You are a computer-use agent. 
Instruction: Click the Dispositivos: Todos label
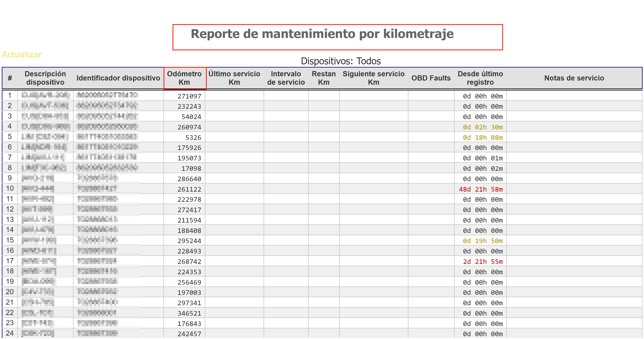340,61
